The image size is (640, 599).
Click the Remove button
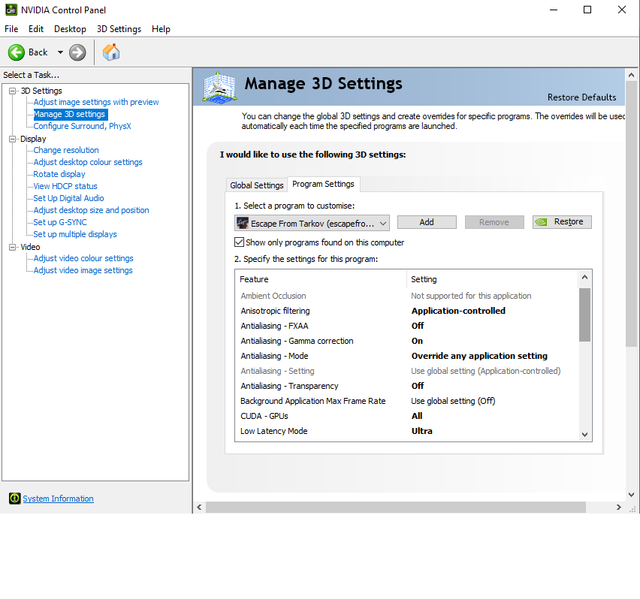tap(494, 222)
